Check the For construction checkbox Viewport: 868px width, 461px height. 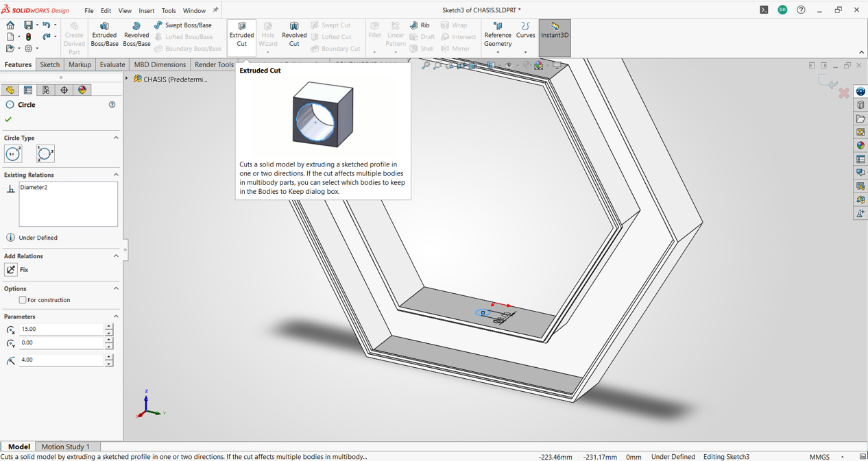(x=23, y=300)
